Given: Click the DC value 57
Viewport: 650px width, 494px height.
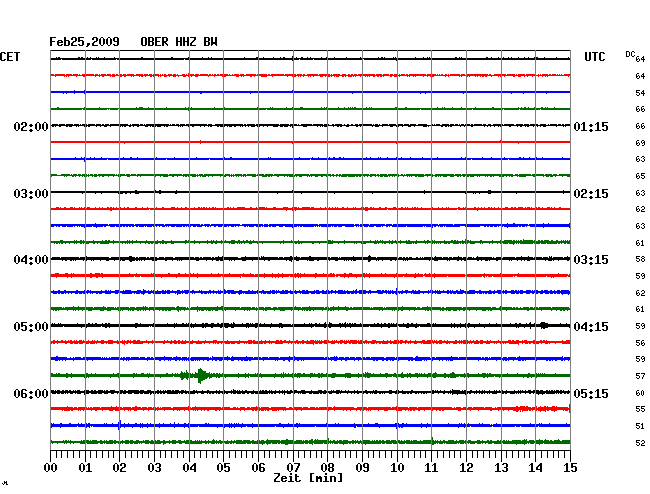Looking at the screenshot, I should coord(640,376).
